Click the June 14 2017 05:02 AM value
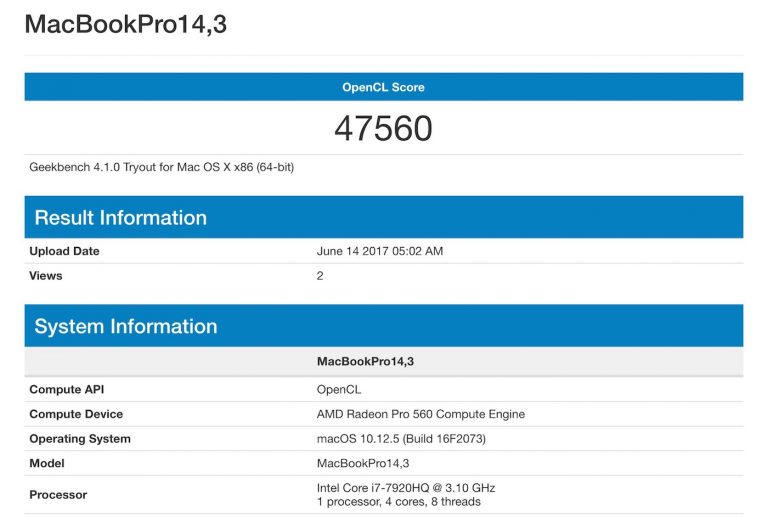This screenshot has width=768, height=517. (x=380, y=251)
